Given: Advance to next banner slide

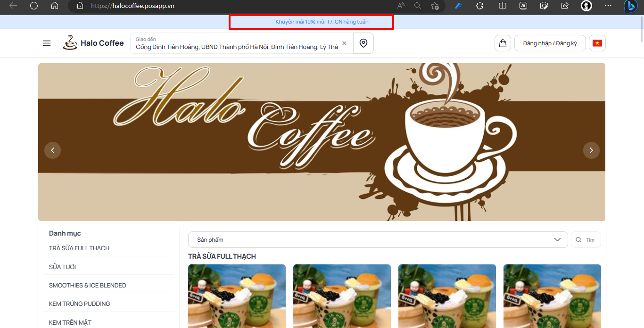Looking at the screenshot, I should point(591,150).
